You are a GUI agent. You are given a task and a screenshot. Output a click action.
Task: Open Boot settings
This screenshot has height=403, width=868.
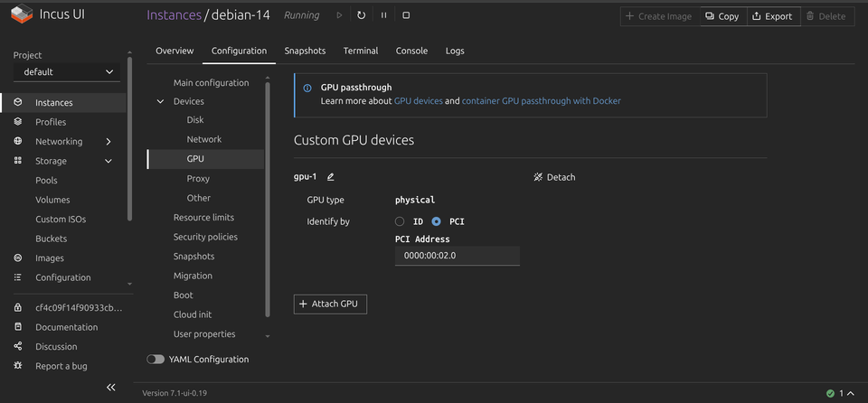(184, 295)
